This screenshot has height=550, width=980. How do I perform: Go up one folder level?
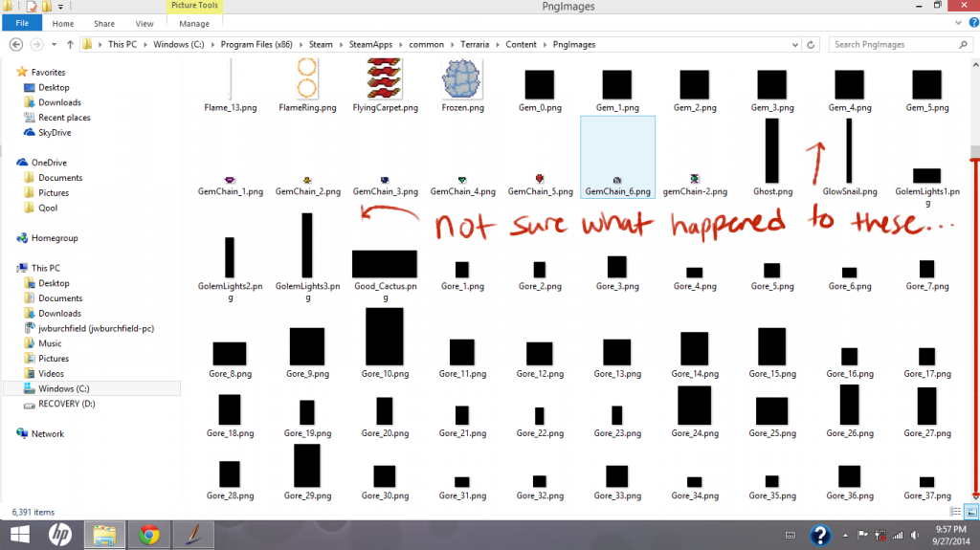pos(70,44)
